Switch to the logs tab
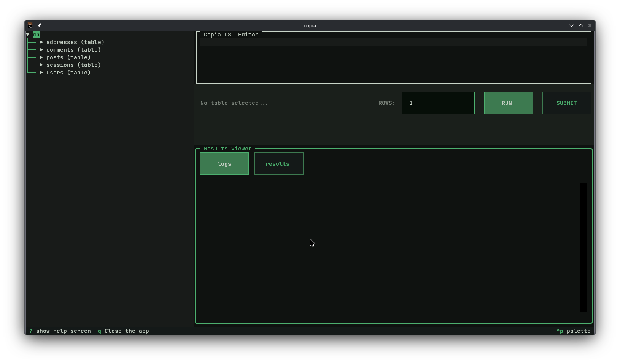Viewport: 620px width, 364px height. pos(224,164)
